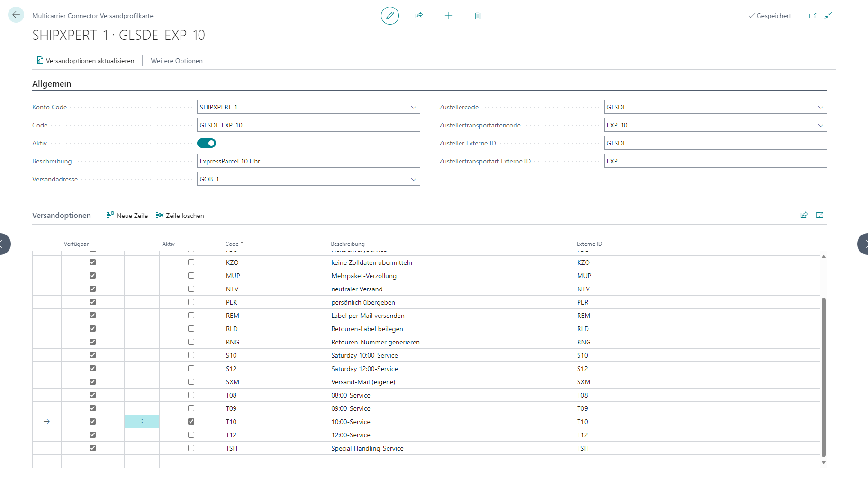Click the pencil edit icon
This screenshot has width=868, height=488.
pyautogui.click(x=389, y=16)
